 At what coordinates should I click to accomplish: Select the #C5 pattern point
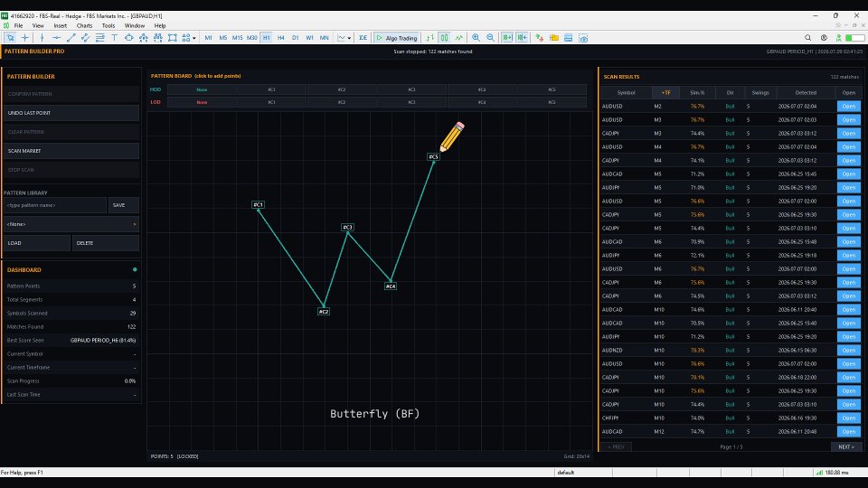click(433, 156)
